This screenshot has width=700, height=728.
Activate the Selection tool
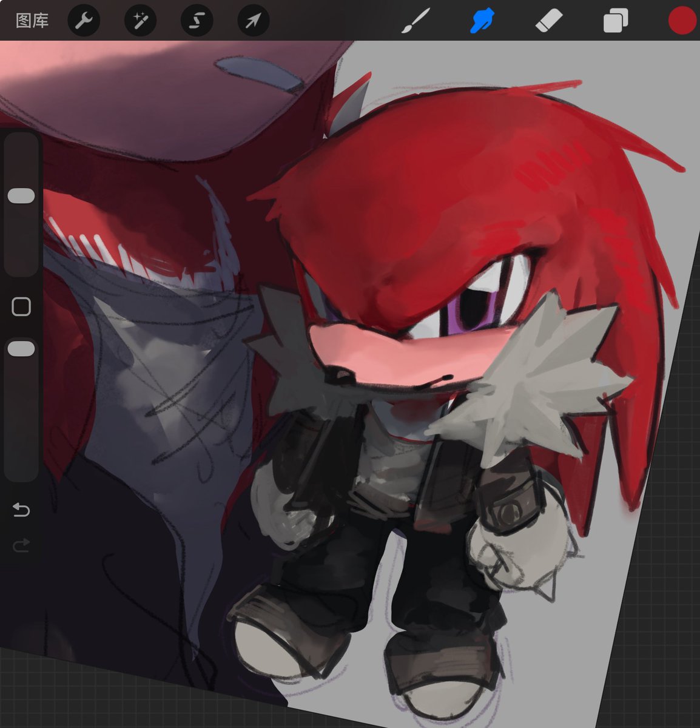tap(197, 21)
